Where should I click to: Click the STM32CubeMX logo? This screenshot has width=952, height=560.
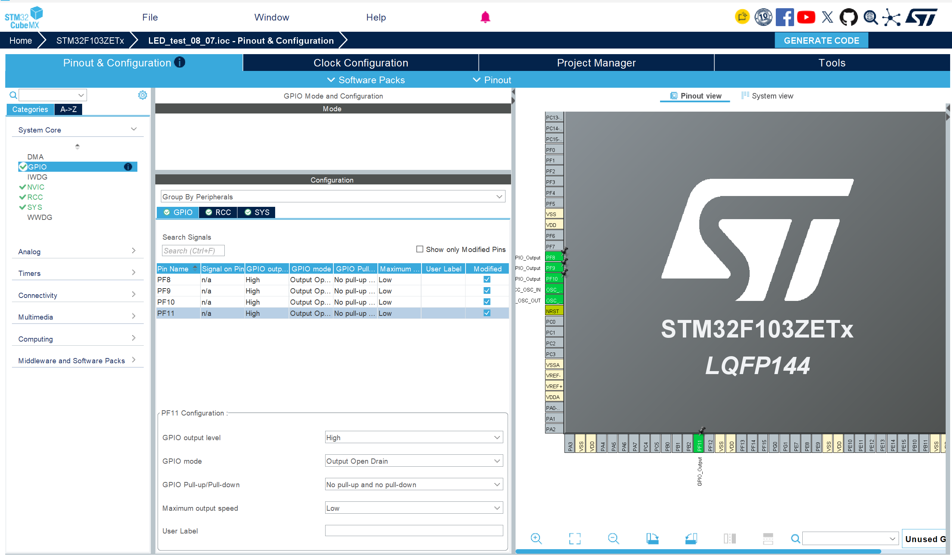[24, 18]
